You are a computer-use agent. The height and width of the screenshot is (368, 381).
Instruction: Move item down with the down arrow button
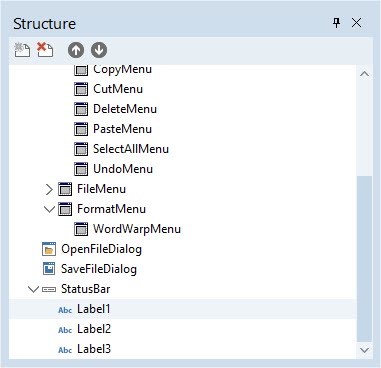pos(99,50)
